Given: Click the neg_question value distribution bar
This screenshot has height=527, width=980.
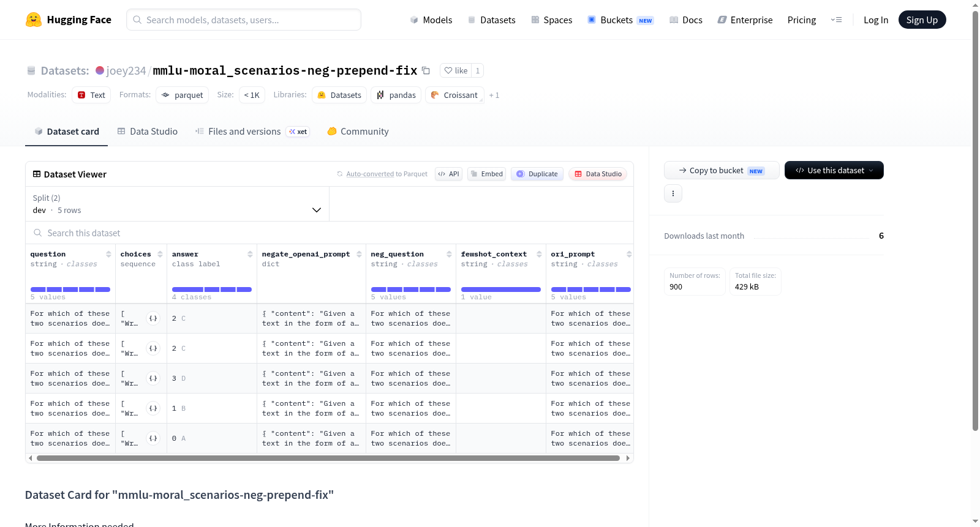Looking at the screenshot, I should (x=411, y=290).
